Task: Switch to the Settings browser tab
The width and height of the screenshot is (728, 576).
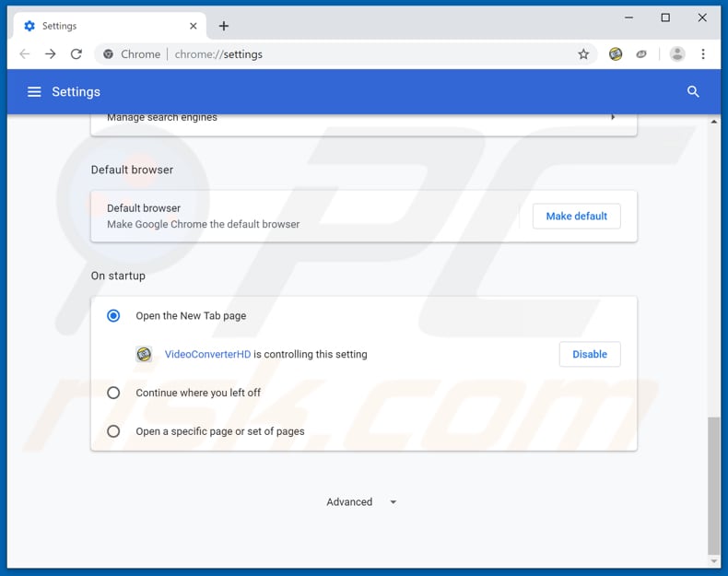Action: [110, 26]
